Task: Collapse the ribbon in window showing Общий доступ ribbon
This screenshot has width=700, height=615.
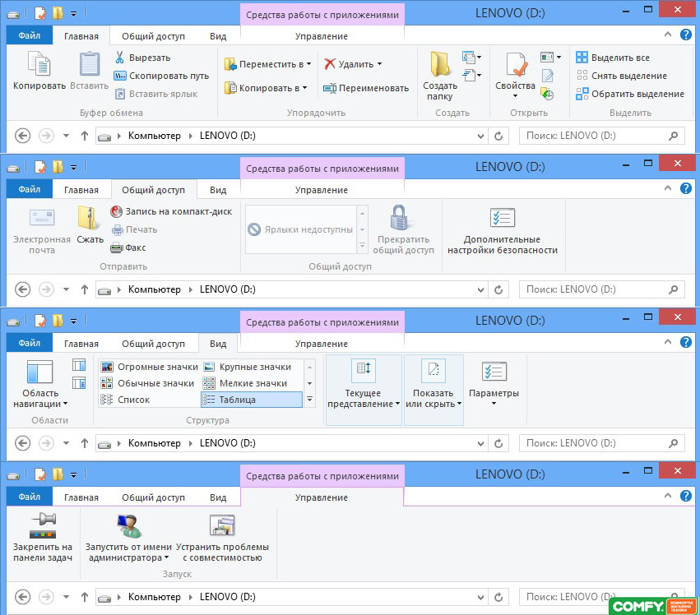Action: pos(668,188)
